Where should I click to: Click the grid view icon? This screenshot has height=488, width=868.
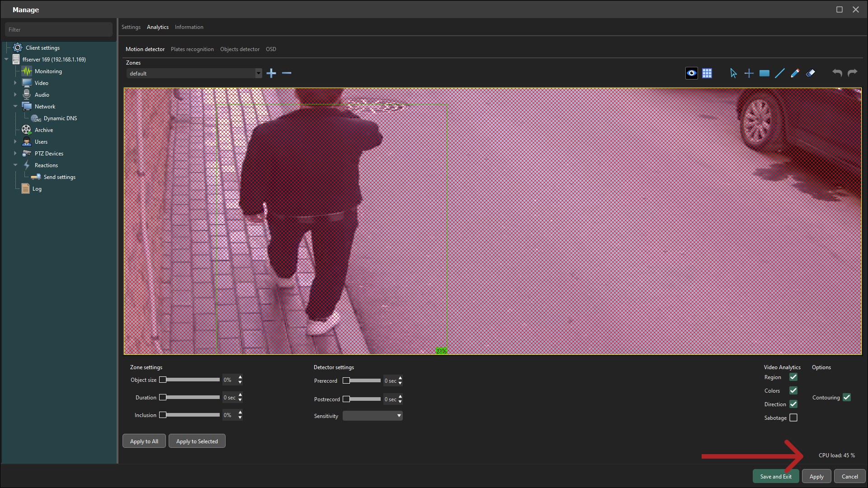pyautogui.click(x=707, y=73)
